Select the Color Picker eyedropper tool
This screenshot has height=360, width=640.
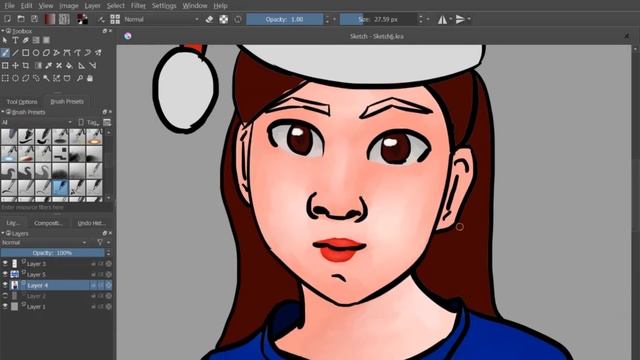(x=49, y=65)
